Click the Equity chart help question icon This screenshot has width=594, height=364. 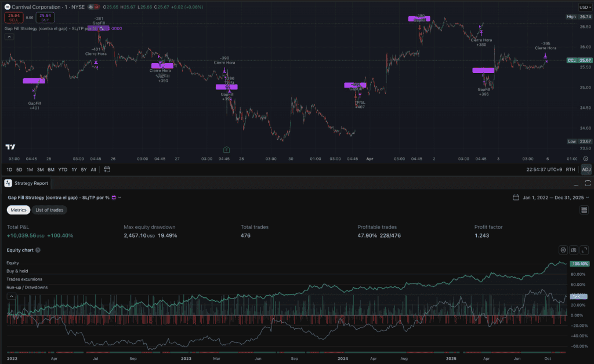[38, 250]
